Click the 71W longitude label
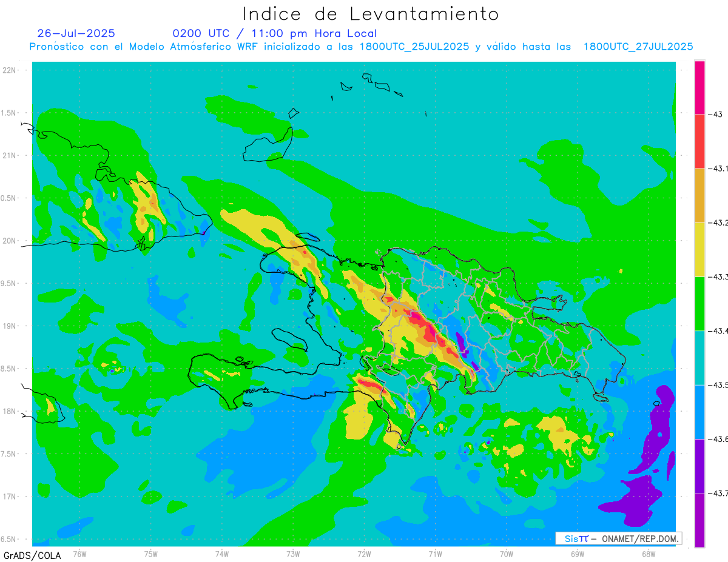This screenshot has height=562, width=728. tap(435, 554)
